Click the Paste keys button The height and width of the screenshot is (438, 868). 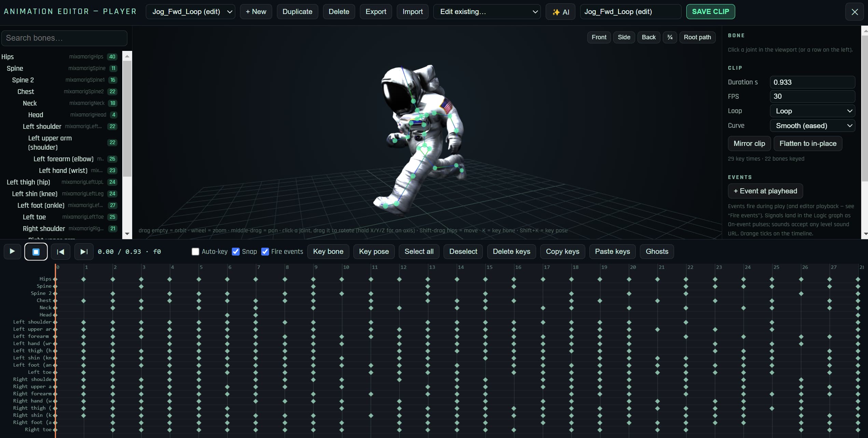click(x=612, y=251)
